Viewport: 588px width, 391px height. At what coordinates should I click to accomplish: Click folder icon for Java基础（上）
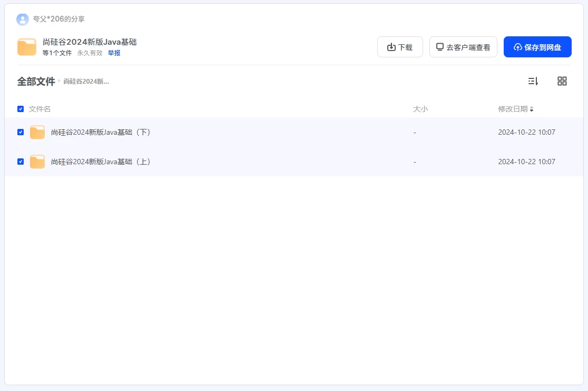(x=37, y=162)
